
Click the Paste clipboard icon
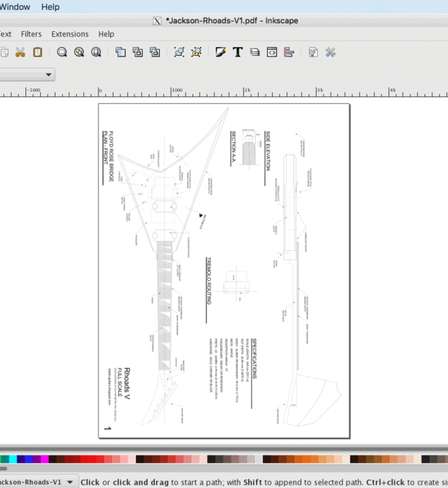(37, 52)
